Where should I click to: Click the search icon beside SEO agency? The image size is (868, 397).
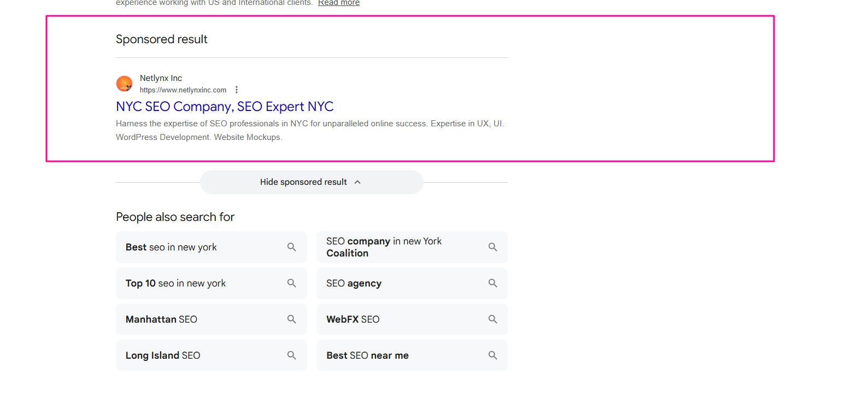tap(492, 283)
